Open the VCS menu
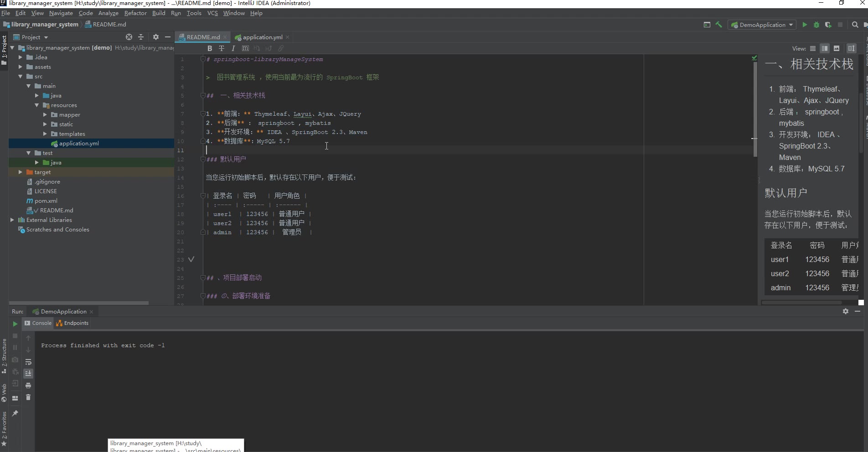Viewport: 868px width, 452px height. tap(212, 13)
